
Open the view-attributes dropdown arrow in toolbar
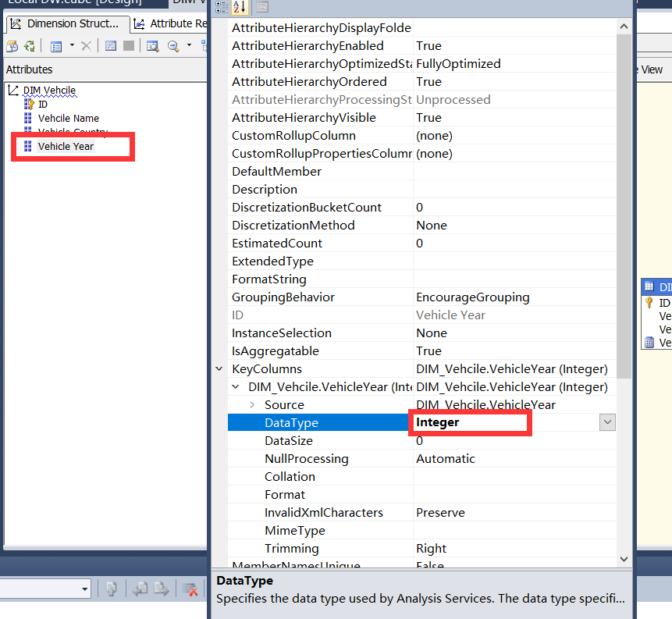tap(72, 46)
